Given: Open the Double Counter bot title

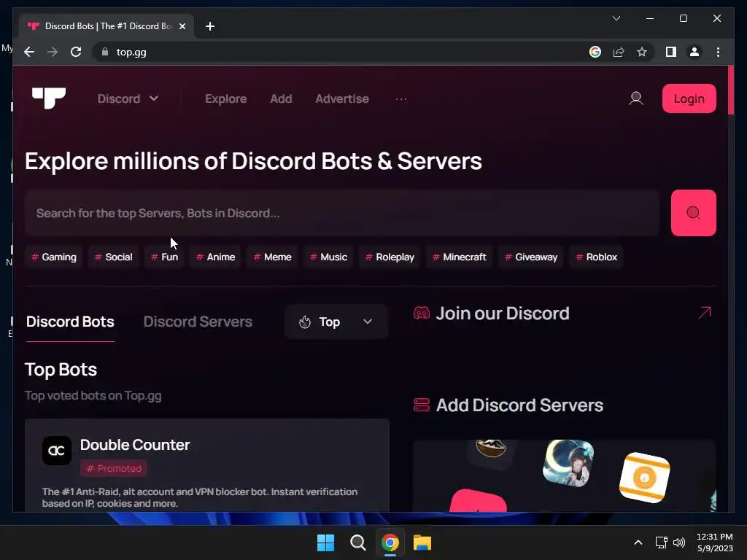Looking at the screenshot, I should point(135,445).
